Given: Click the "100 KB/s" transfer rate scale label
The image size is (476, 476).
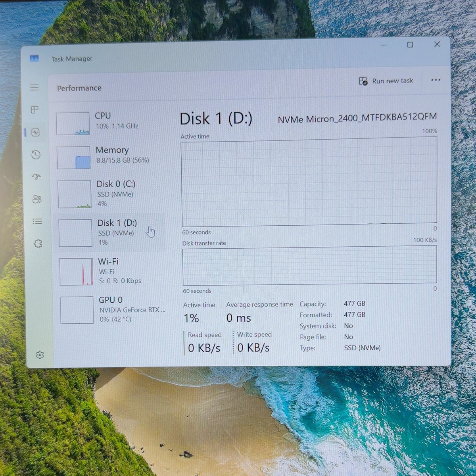Looking at the screenshot, I should [x=425, y=240].
